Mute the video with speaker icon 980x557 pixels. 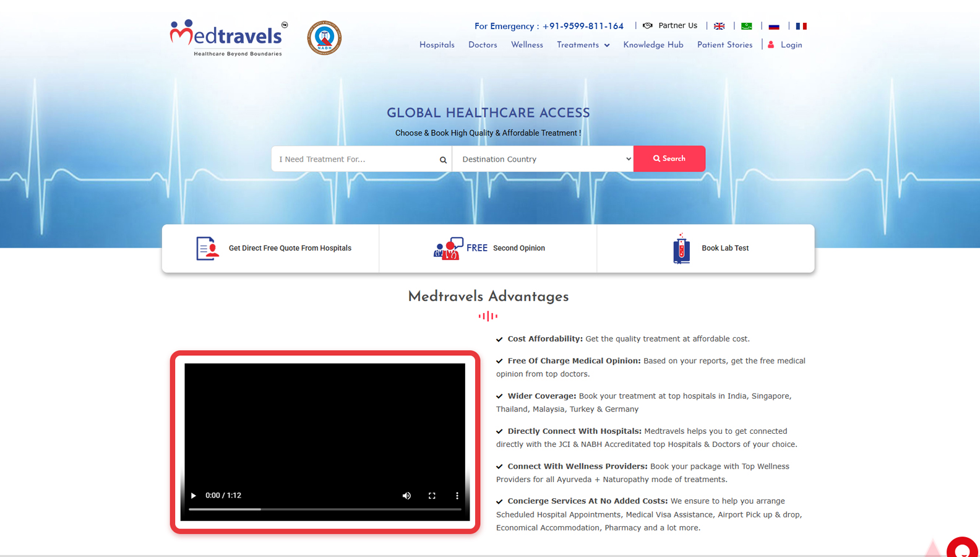point(406,495)
